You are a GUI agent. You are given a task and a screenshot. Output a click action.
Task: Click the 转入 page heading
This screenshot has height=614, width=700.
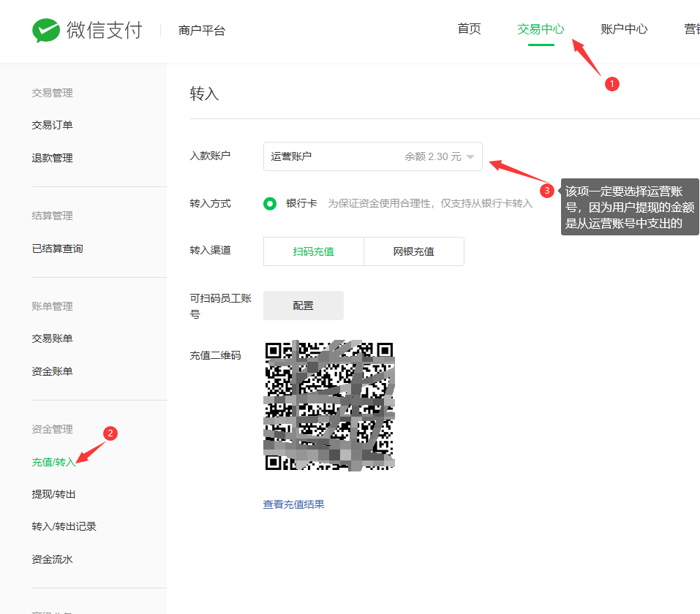point(205,94)
